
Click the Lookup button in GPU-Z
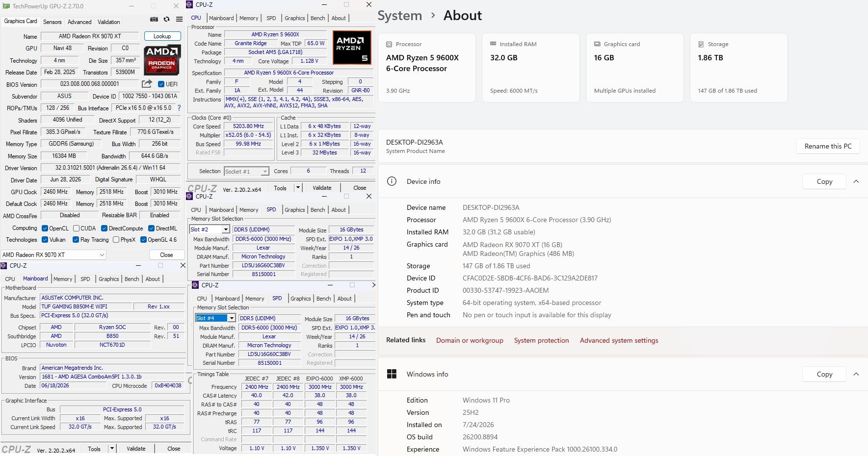162,36
